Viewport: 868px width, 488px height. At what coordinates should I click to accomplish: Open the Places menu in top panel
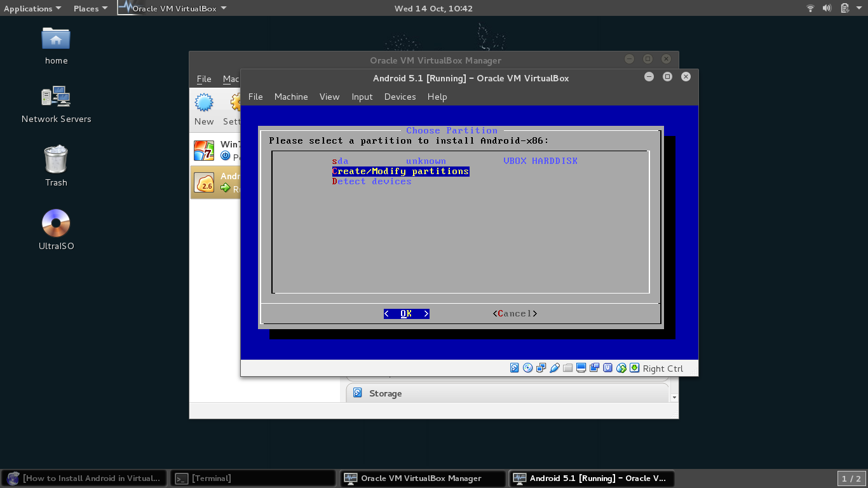[90, 8]
